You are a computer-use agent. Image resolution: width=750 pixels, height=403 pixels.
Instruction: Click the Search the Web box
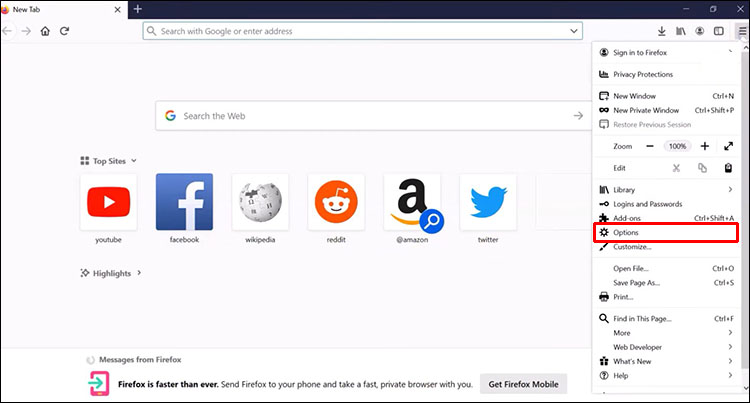(373, 116)
